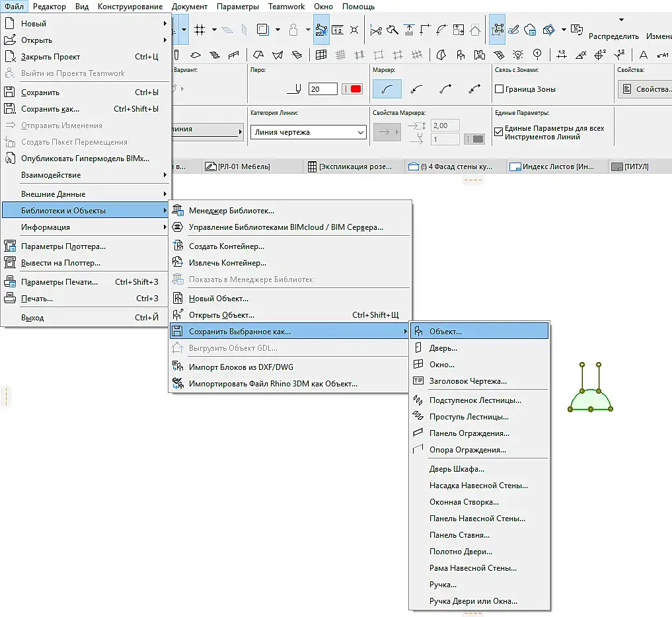Click the Создать Контейнер icon
This screenshot has height=617, width=672.
(x=178, y=246)
